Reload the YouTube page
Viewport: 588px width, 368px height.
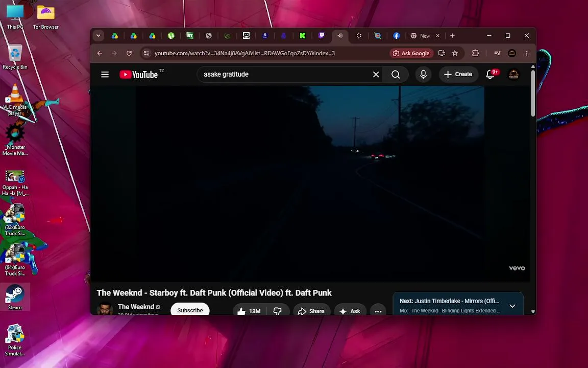pos(129,53)
